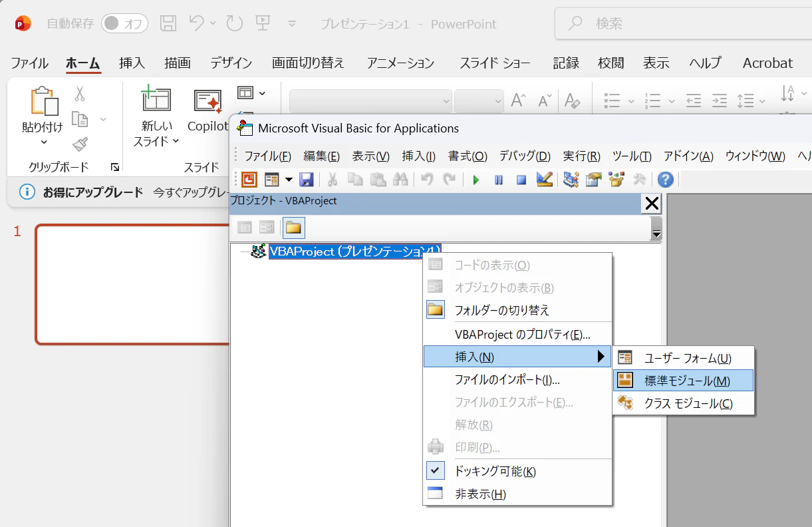Image resolution: width=812 pixels, height=527 pixels.
Task: Open the PowerPoint ファイル tab
Action: point(29,63)
